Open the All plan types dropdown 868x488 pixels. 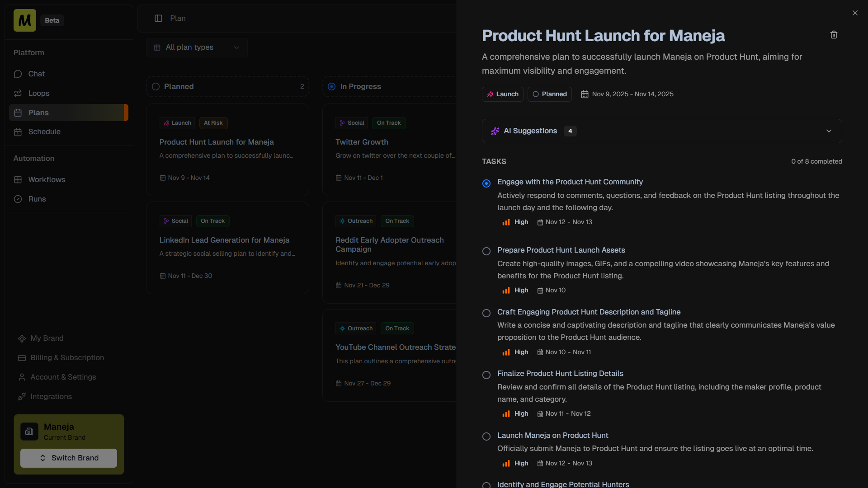(196, 47)
